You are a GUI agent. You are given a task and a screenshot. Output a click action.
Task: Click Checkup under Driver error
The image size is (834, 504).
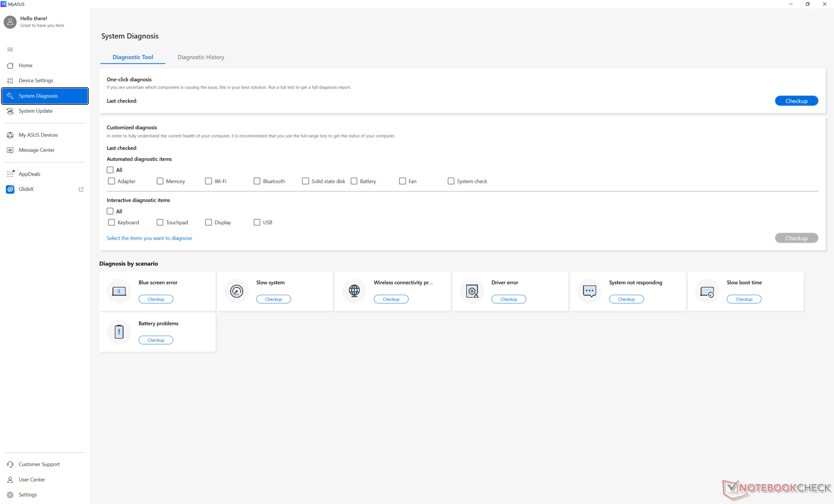click(x=509, y=299)
